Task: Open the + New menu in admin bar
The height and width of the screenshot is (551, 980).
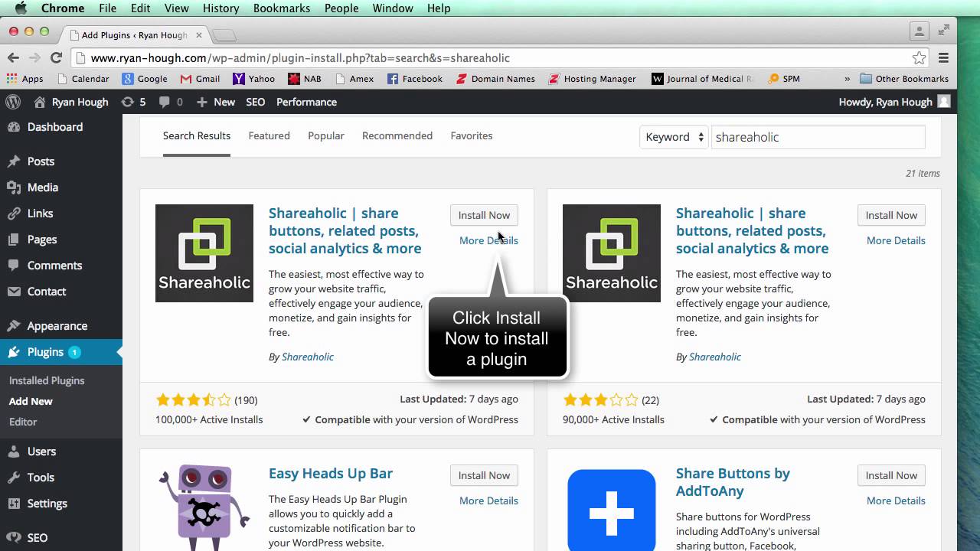Action: point(216,102)
